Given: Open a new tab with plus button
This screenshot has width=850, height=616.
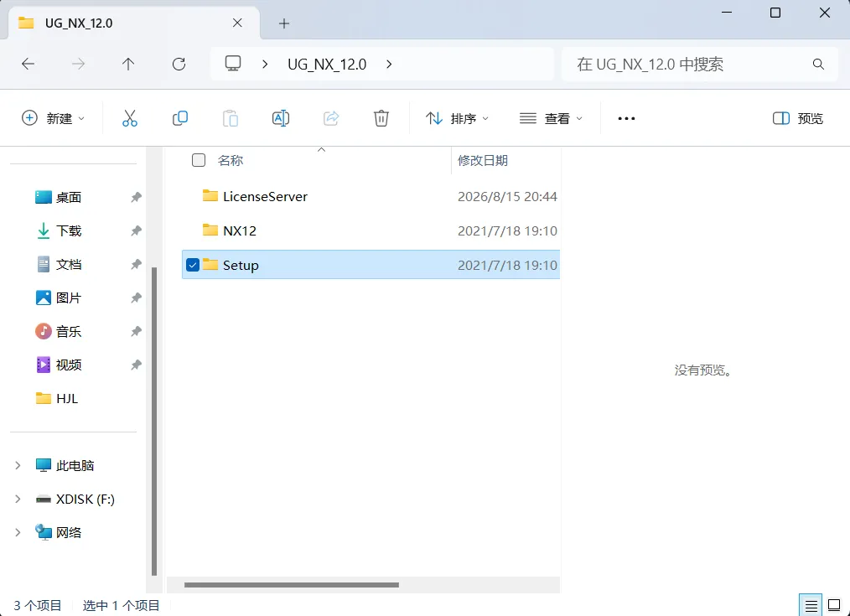Looking at the screenshot, I should [x=284, y=23].
